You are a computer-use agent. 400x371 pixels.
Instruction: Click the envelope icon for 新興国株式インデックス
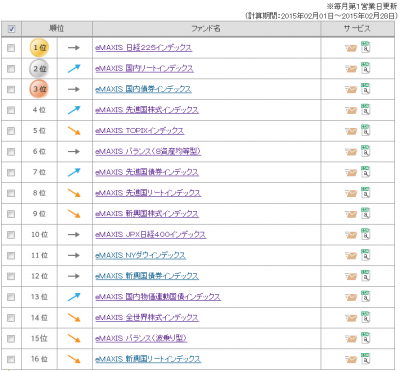click(x=351, y=214)
